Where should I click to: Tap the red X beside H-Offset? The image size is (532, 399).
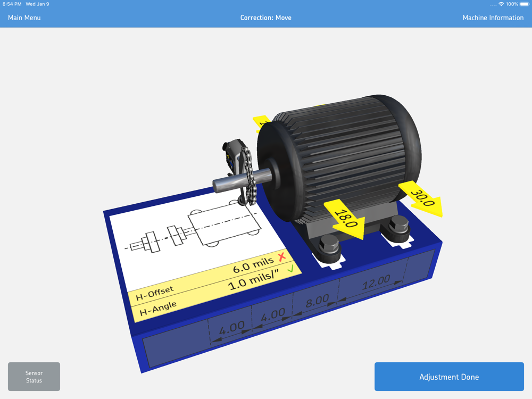pos(282,257)
